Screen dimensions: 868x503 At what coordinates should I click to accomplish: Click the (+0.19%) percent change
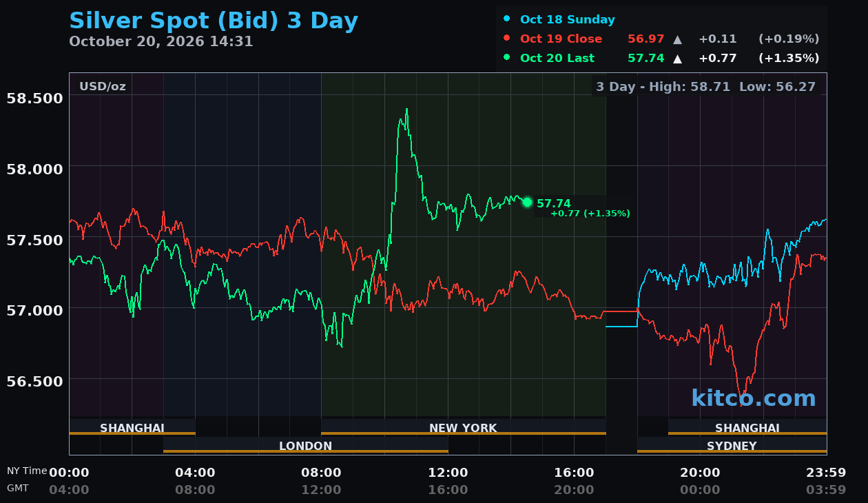(789, 39)
